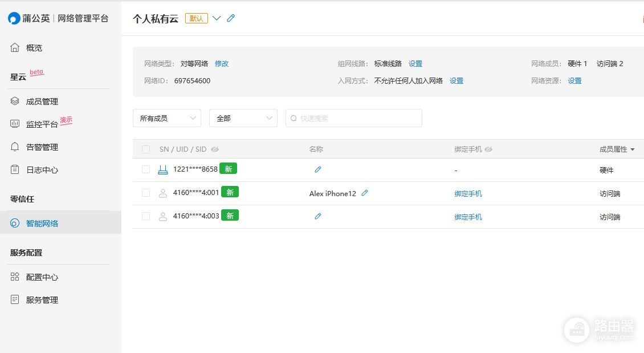Image resolution: width=644 pixels, height=353 pixels.
Task: Tick the select-all header checkbox
Action: tap(146, 149)
